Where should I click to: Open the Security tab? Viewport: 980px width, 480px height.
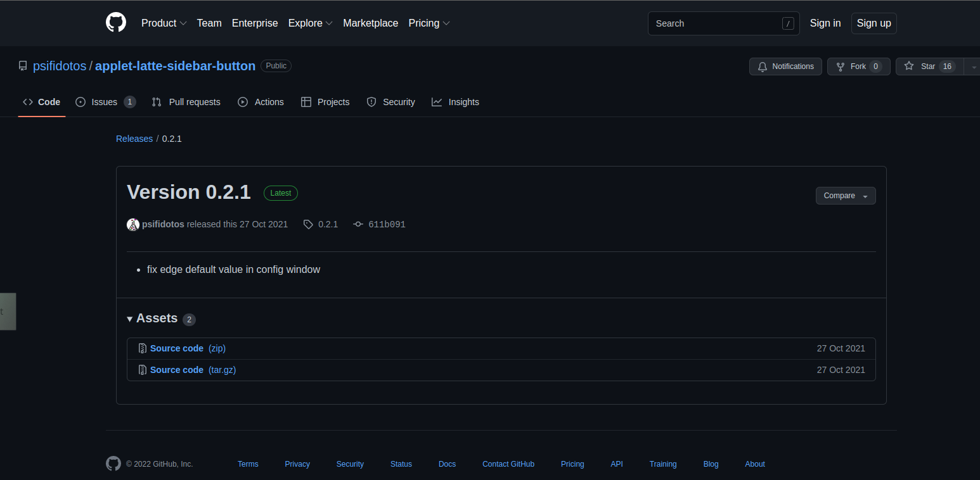coord(391,102)
